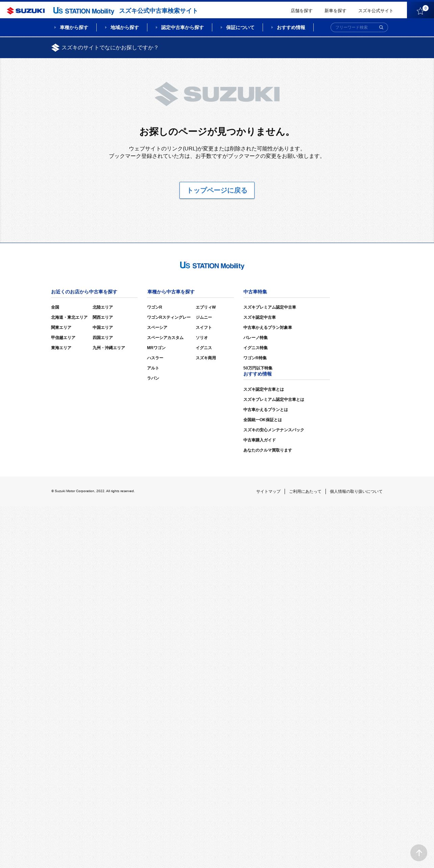434x868 pixels.
Task: Open ワゴンR car model link
Action: tap(154, 307)
